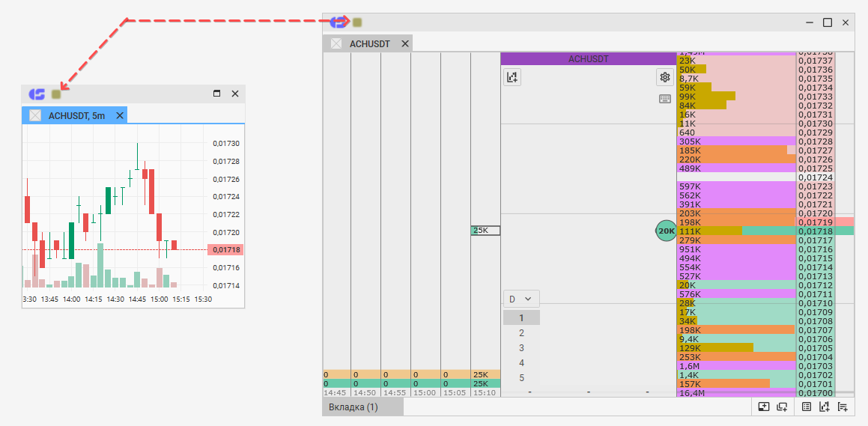Viewport: 868px width, 426px height.
Task: Click the olive link-color square in main window
Action: pos(357,22)
